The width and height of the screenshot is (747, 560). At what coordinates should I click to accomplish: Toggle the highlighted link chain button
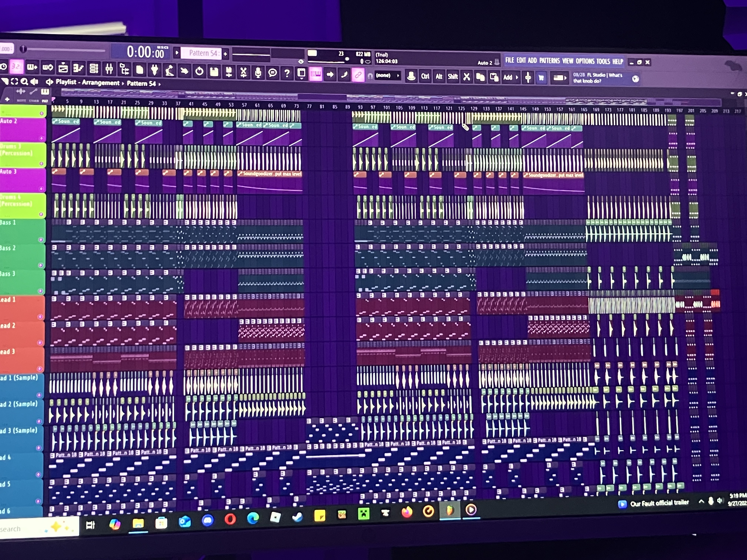pos(358,75)
